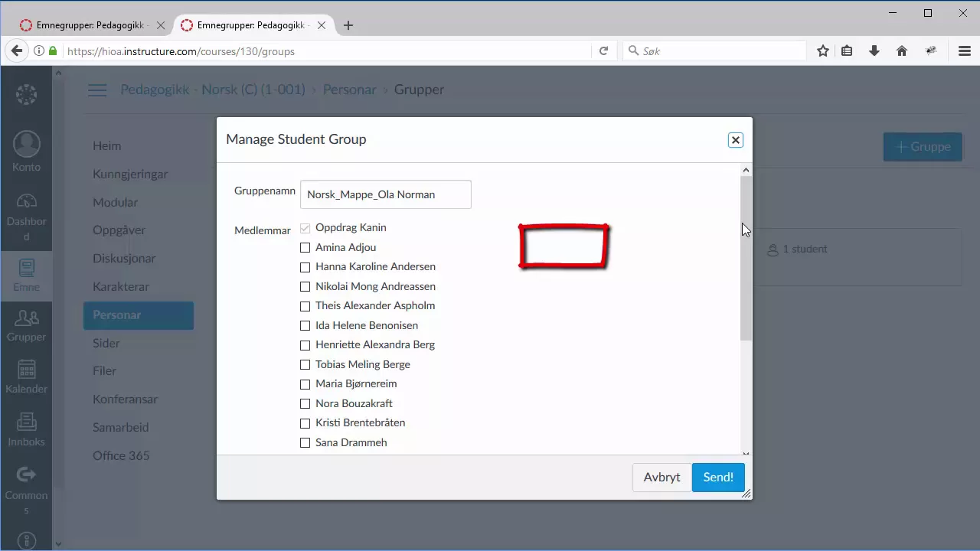Check Theis Alexander Aspholm checkbox

pyautogui.click(x=305, y=306)
